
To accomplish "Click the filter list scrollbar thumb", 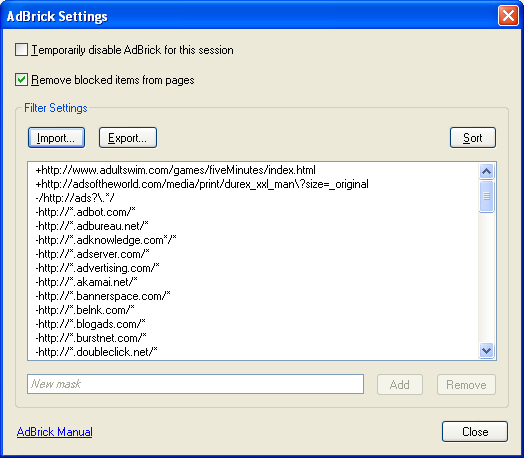I will tap(486, 196).
